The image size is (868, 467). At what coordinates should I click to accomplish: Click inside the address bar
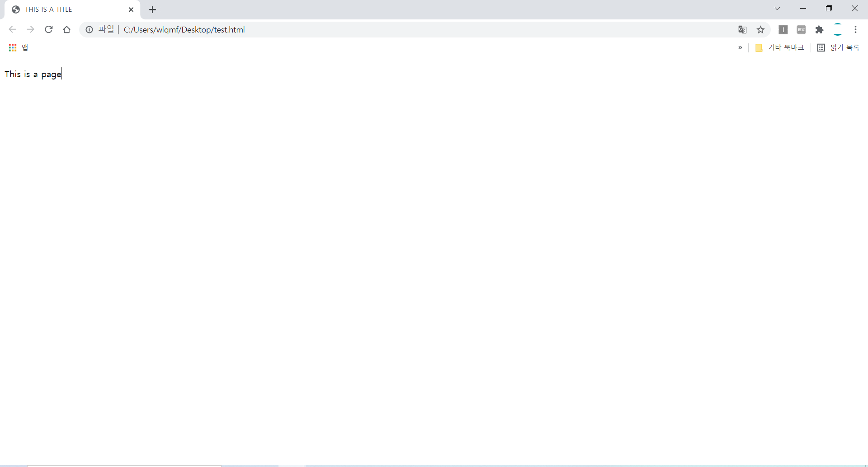316,29
